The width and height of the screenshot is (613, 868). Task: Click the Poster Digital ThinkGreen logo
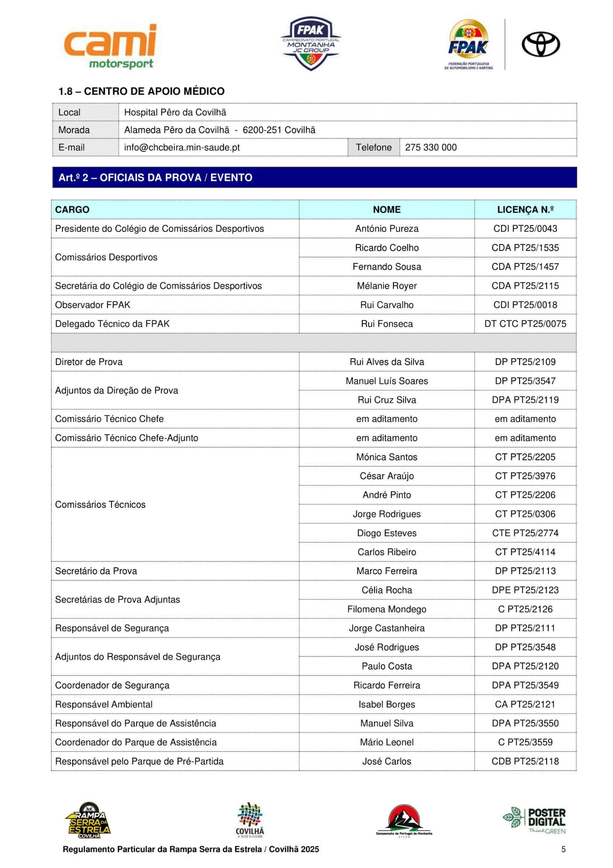pos(535,821)
